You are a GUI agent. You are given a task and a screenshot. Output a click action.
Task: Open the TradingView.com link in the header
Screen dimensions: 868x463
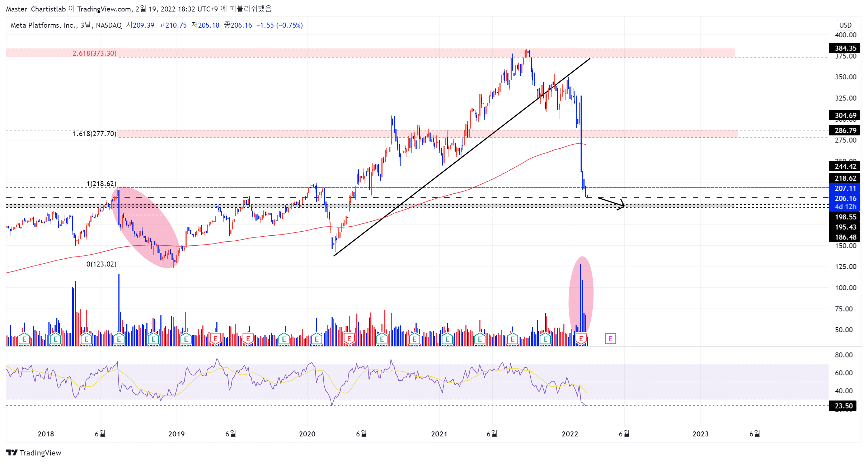(104, 9)
